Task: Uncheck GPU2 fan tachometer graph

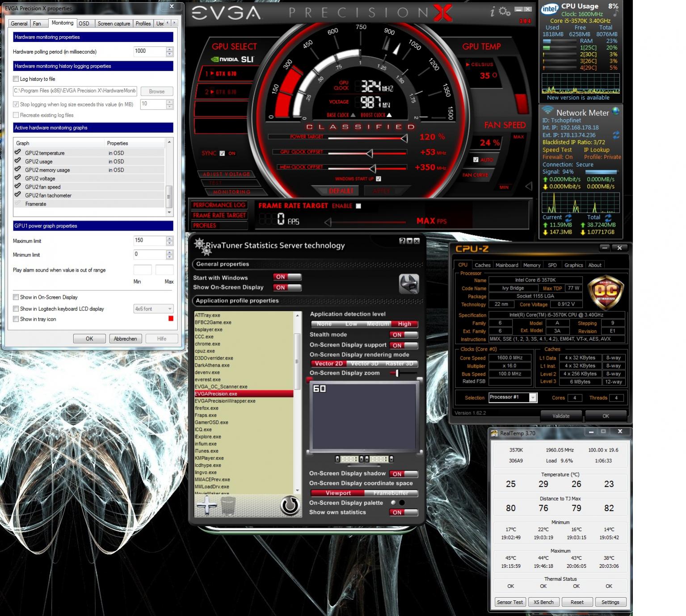Action: point(18,195)
